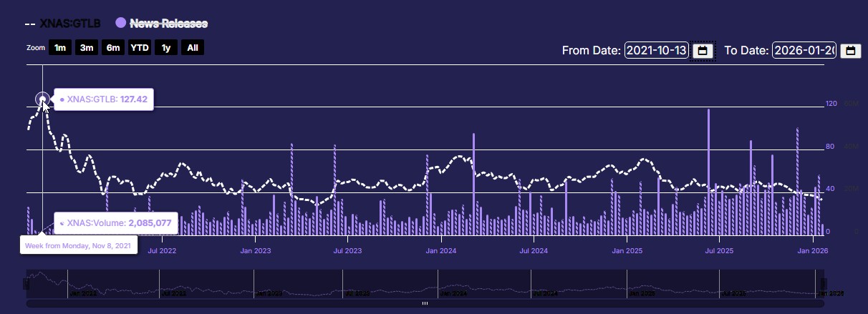Click the Jan 2023 x-axis label

256,251
